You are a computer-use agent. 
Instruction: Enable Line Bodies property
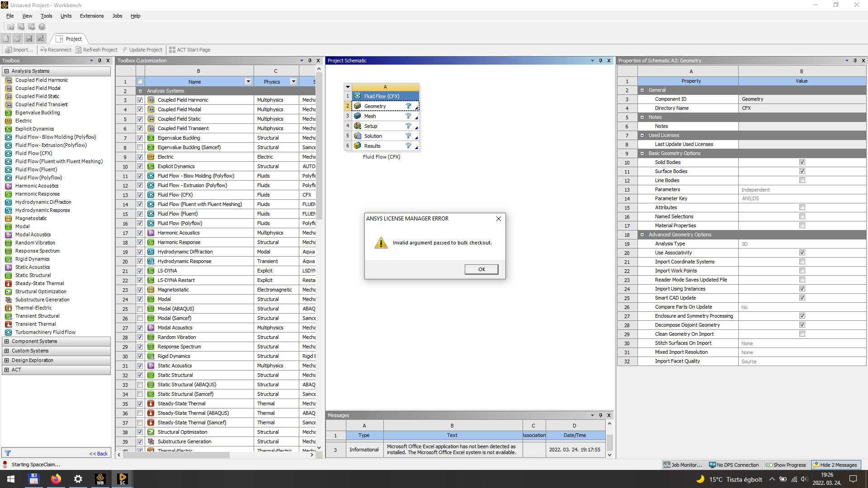pyautogui.click(x=802, y=180)
